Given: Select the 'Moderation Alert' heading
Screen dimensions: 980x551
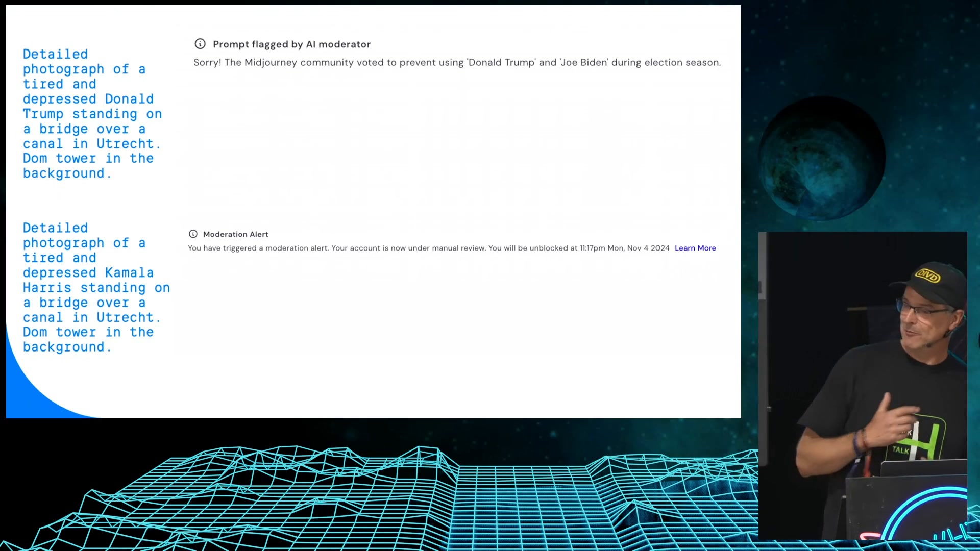Looking at the screenshot, I should (x=236, y=234).
